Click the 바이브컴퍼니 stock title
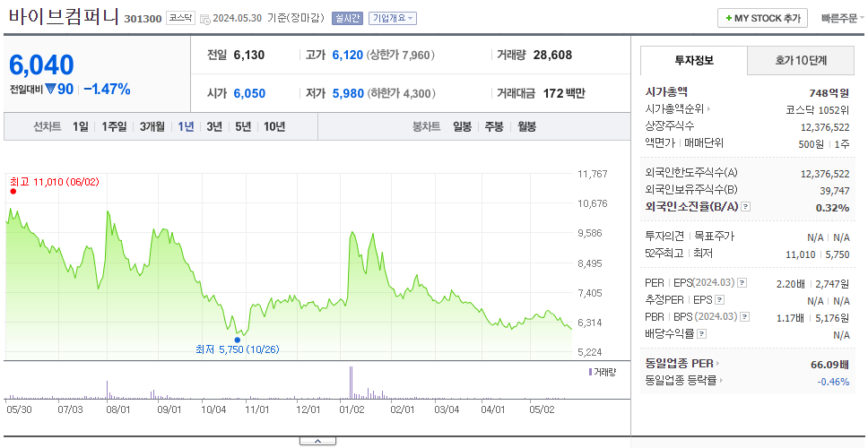 tap(64, 17)
